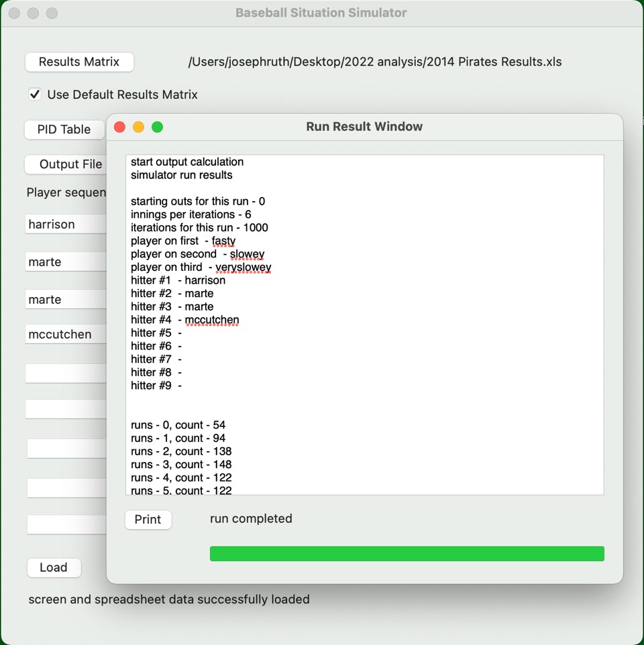Select the mccutchen player field

(x=66, y=335)
